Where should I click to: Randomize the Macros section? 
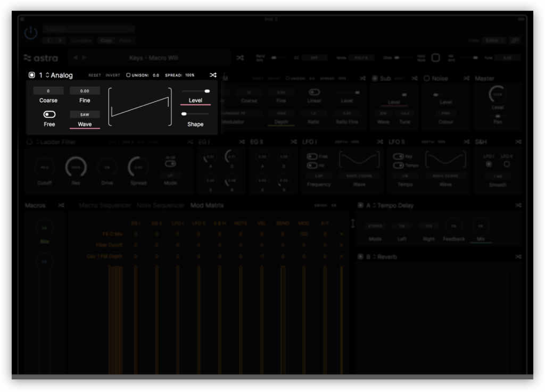pyautogui.click(x=61, y=205)
